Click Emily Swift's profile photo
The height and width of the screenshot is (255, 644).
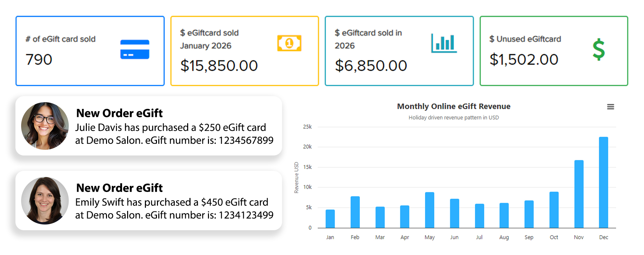tap(45, 201)
